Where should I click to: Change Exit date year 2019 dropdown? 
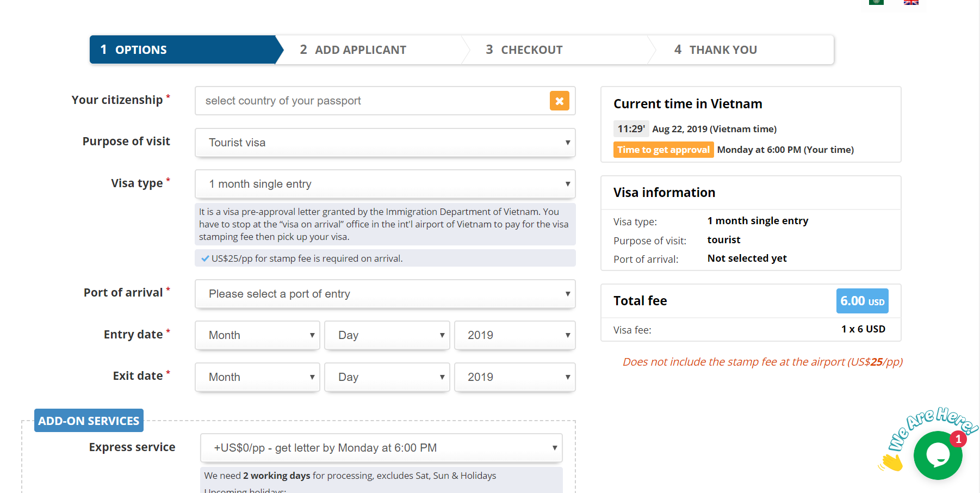coord(515,377)
